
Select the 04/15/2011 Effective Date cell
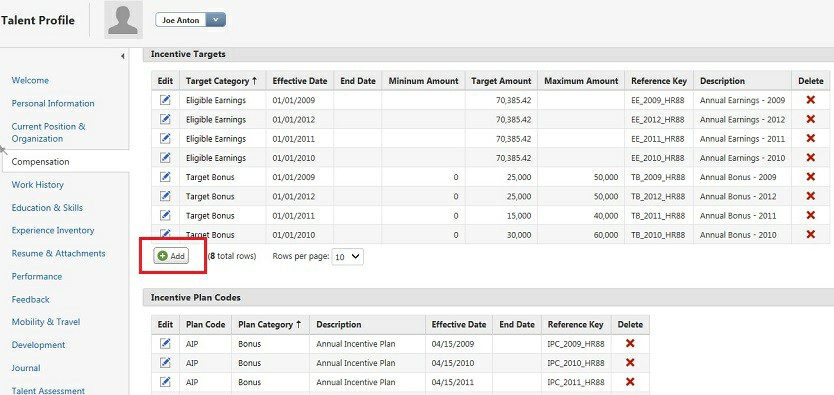[x=458, y=382]
